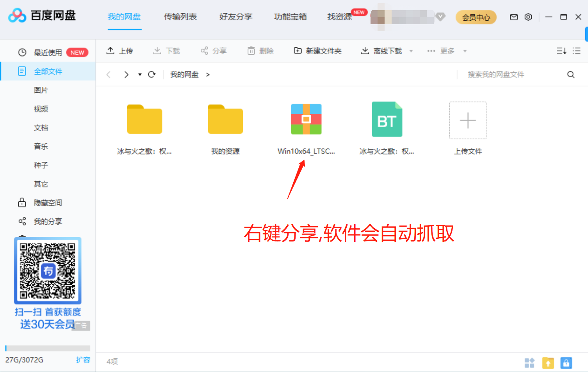Click the 会员中心 button
This screenshot has height=372, width=588.
476,17
